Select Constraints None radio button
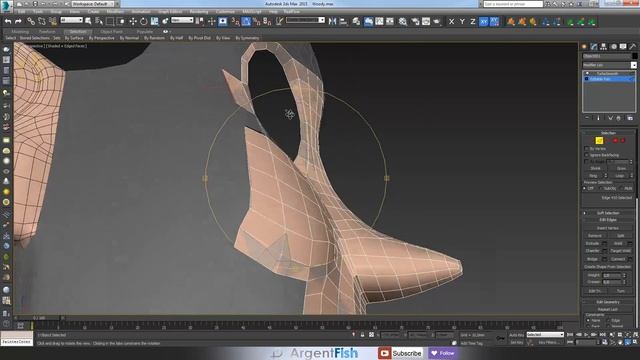This screenshot has width=640, height=360. [588, 320]
